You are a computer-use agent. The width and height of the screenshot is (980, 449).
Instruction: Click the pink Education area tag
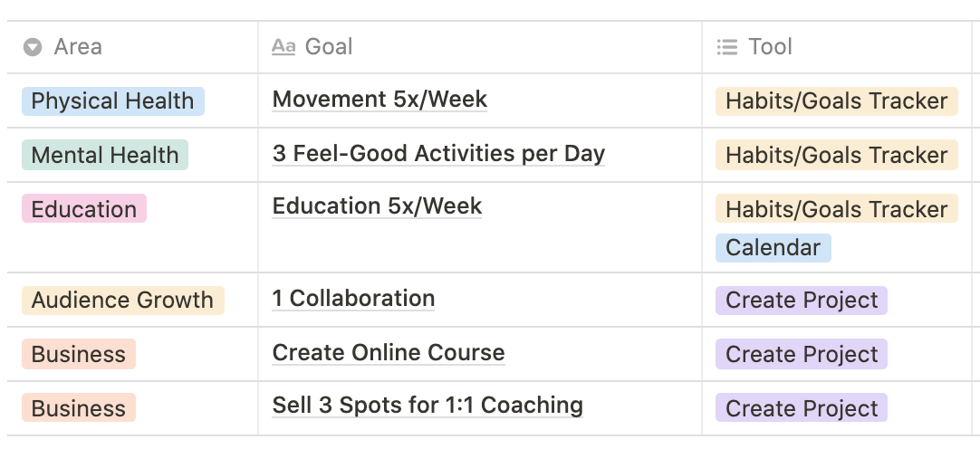coord(83,208)
